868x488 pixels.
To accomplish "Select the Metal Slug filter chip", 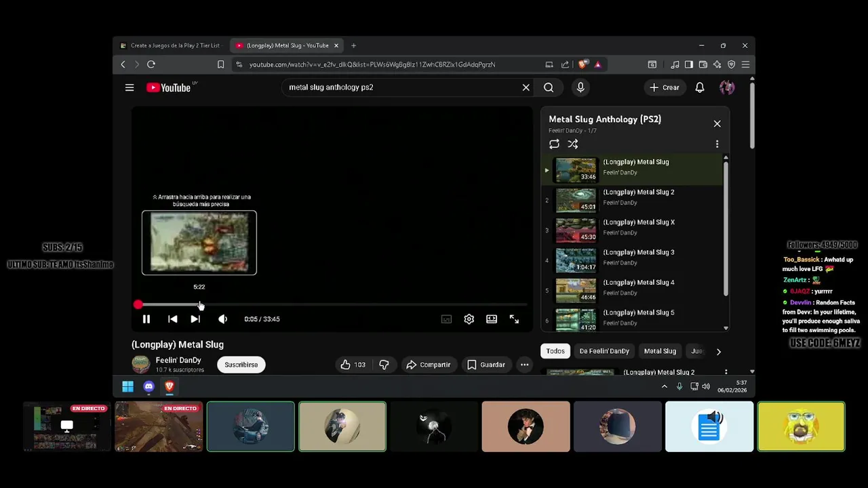I will (660, 351).
